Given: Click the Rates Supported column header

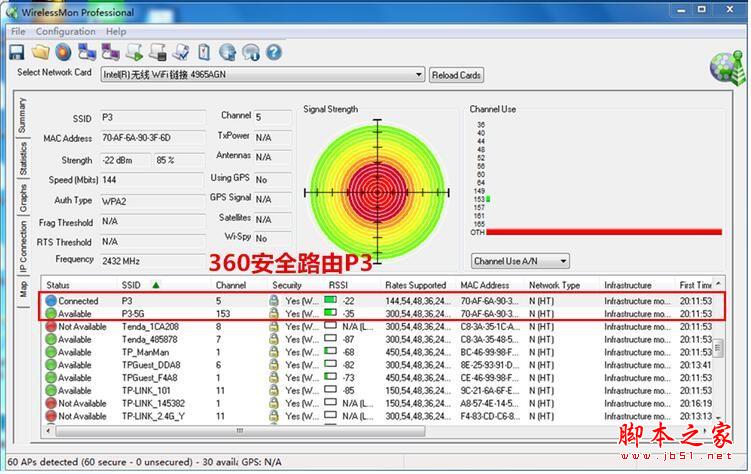Looking at the screenshot, I should tap(415, 285).
